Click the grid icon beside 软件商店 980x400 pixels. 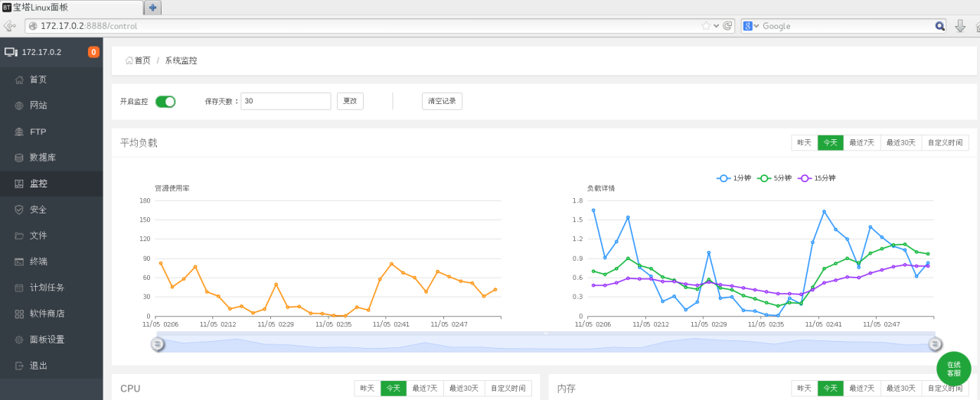pyautogui.click(x=18, y=314)
